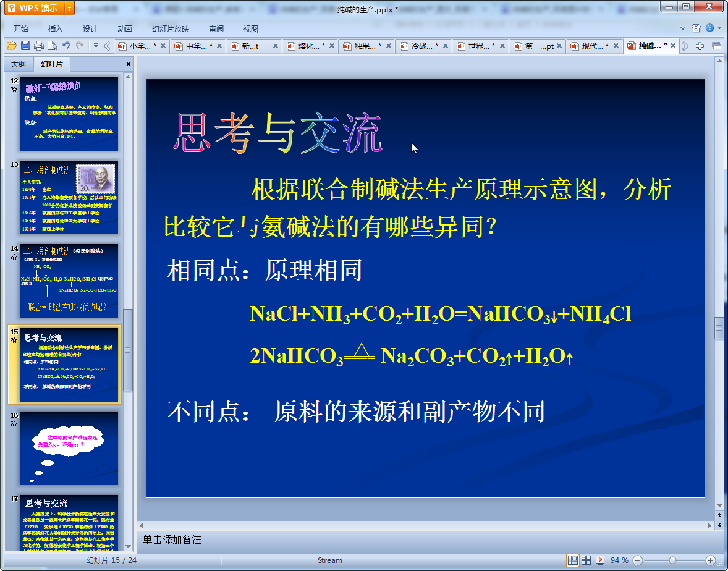728x571 pixels.
Task: Open the 幻灯片放映 menu
Action: pyautogui.click(x=171, y=28)
